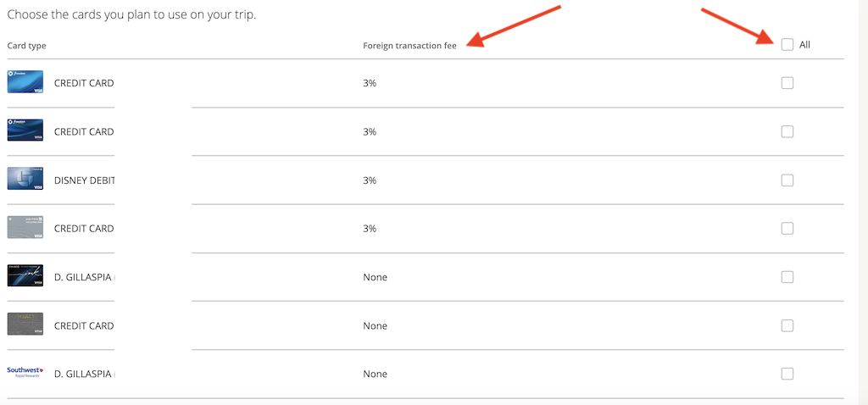Screen dimensions: 868x405
Task: Click the DISNEY DEBIT card name
Action: pos(84,180)
